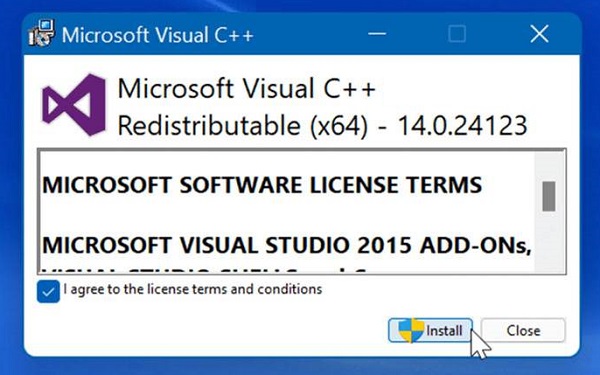
Task: Click 'I agree to the license terms' label
Action: coord(192,289)
